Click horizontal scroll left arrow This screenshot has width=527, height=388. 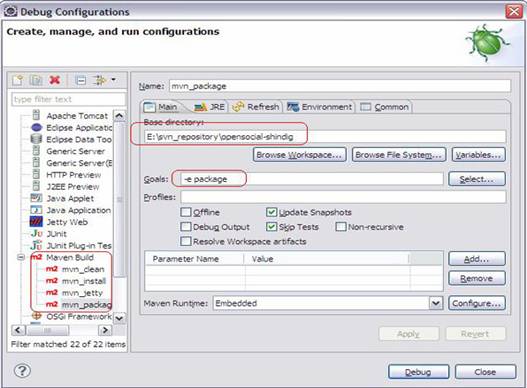(18, 330)
